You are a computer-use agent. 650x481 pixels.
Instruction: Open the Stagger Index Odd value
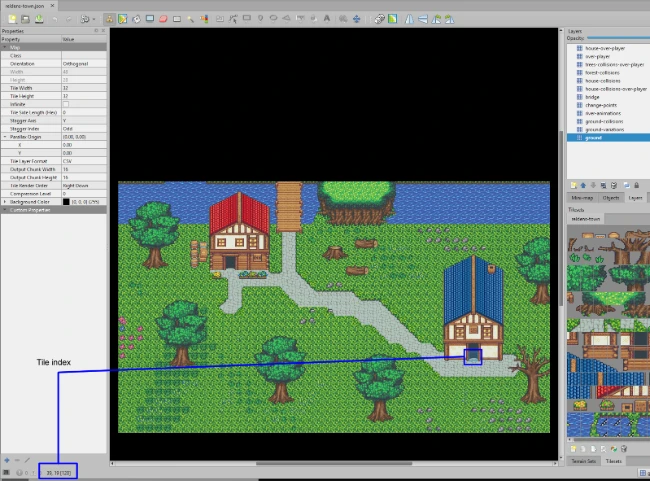click(84, 129)
